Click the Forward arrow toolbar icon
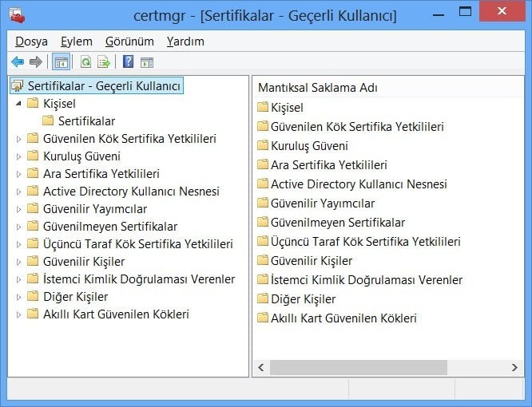532x407 pixels. [35, 62]
